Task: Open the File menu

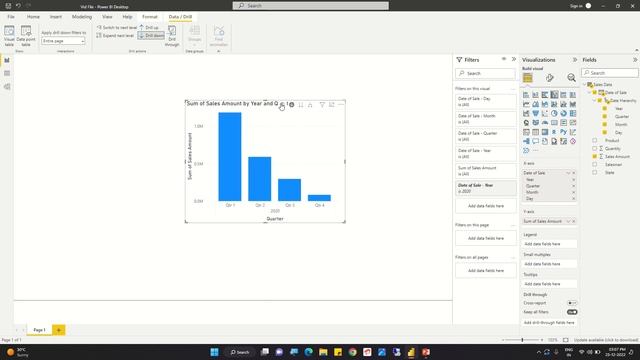Action: 11,17
